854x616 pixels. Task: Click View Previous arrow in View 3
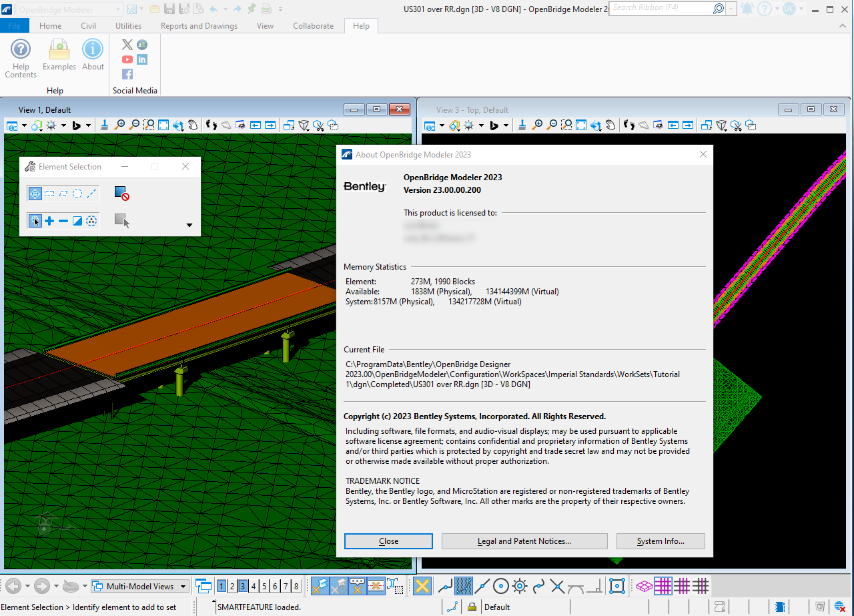[x=673, y=125]
